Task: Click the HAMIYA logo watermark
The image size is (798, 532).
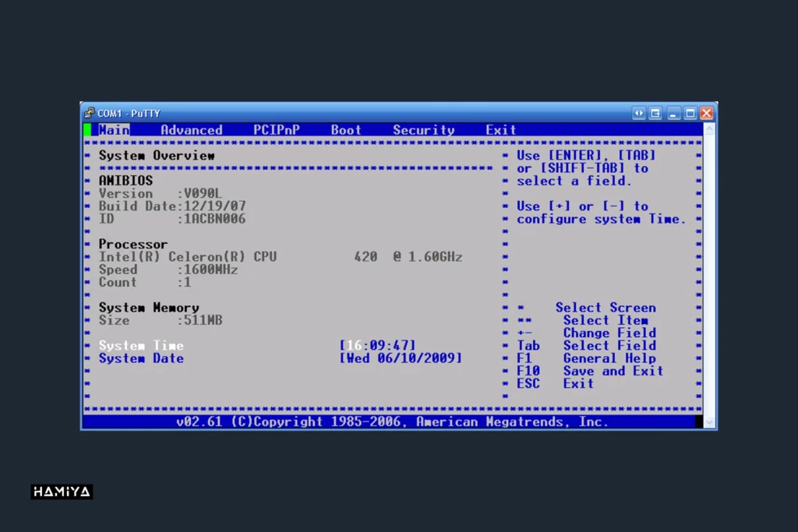Action: pyautogui.click(x=62, y=491)
